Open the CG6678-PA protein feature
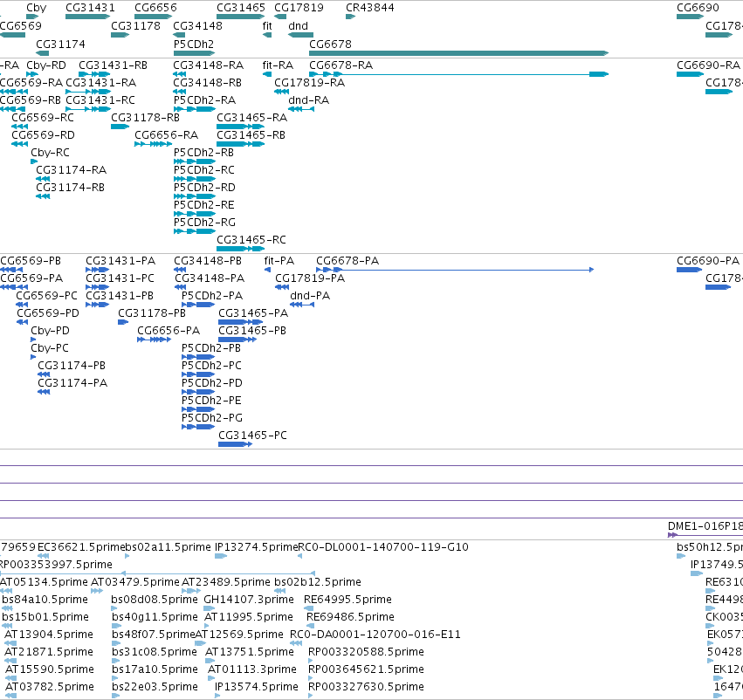Viewport: 743px width, 700px height. pyautogui.click(x=455, y=270)
